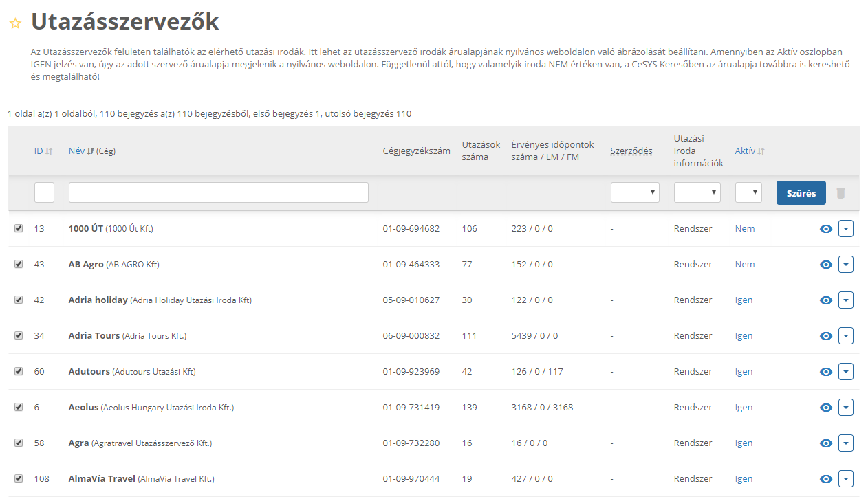Toggle AlmaVía Travel active status Igen link

744,479
